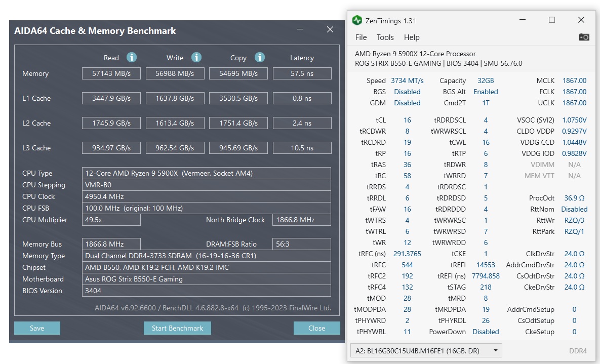The height and width of the screenshot is (364, 600).
Task: Click the Cmd2T value 1T
Action: (x=486, y=103)
